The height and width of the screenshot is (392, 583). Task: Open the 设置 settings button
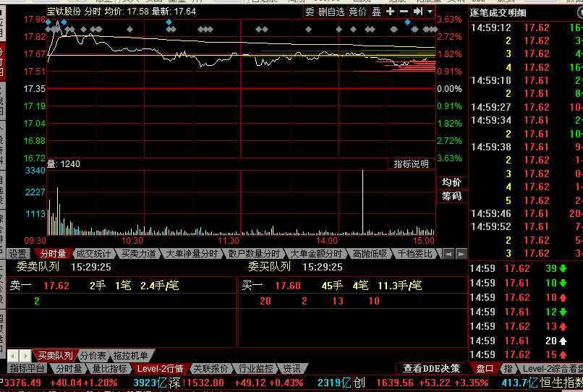[x=18, y=254]
